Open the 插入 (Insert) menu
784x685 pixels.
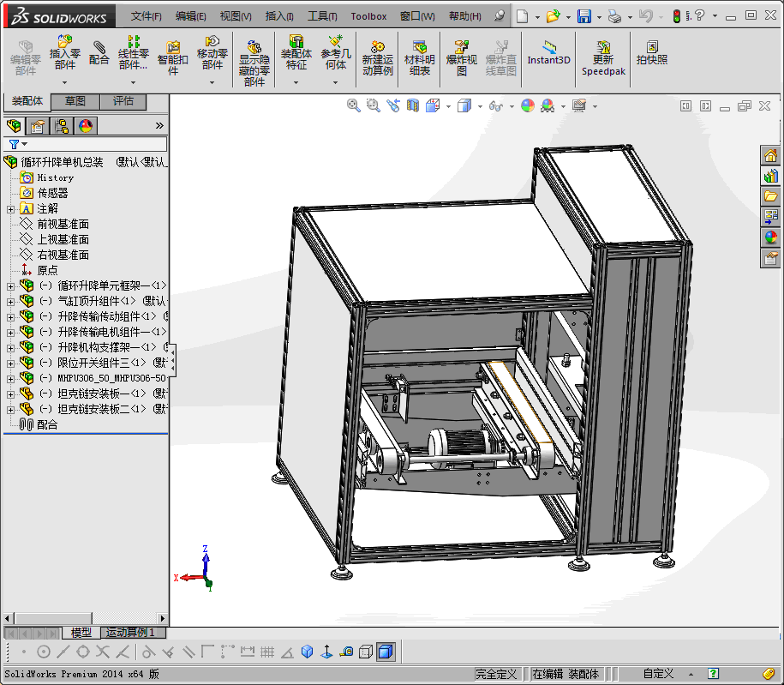coord(278,16)
